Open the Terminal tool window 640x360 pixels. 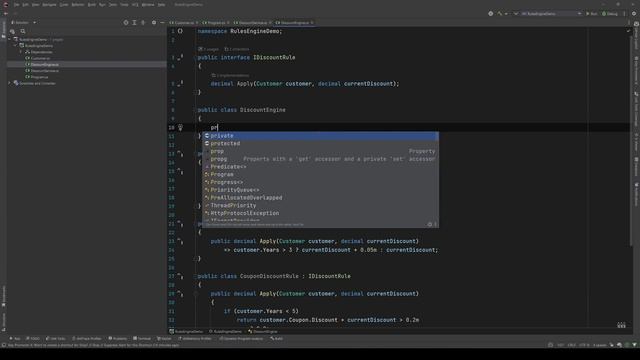tap(142, 338)
